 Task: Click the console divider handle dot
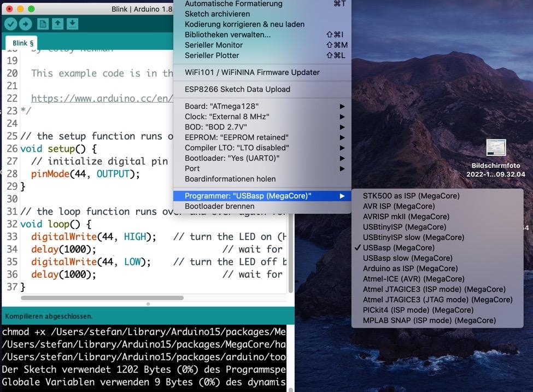pos(148,304)
